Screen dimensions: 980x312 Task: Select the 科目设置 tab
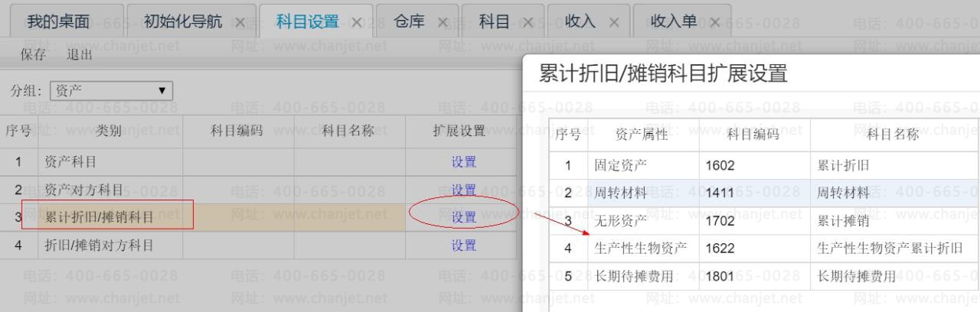[x=307, y=21]
